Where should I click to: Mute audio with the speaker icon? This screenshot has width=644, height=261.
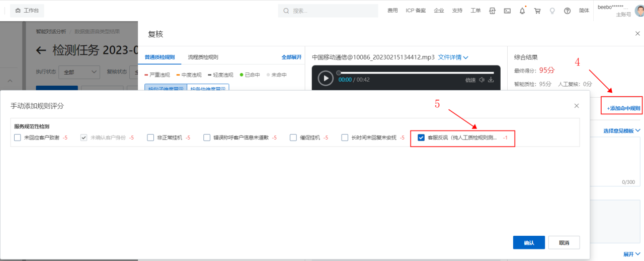[481, 80]
